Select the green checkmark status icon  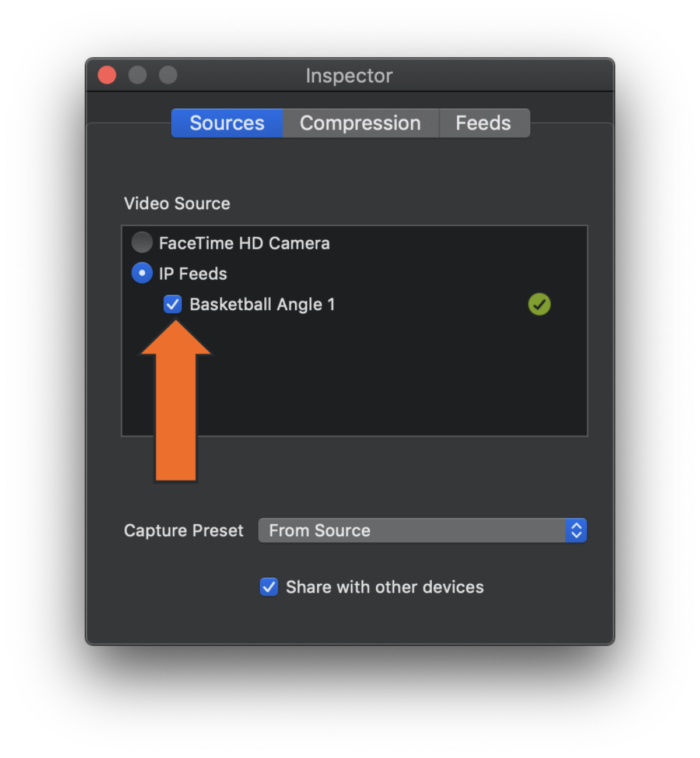point(539,304)
